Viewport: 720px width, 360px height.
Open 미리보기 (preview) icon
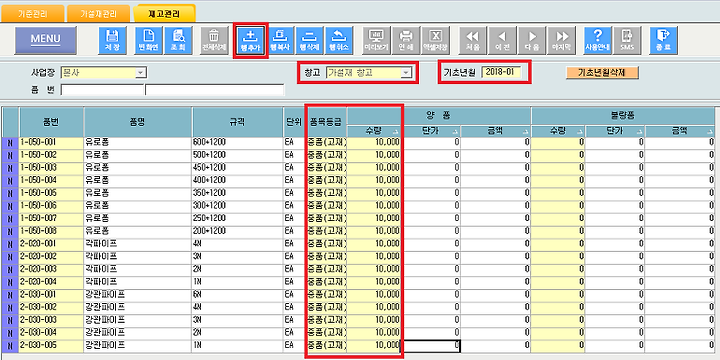tap(376, 40)
